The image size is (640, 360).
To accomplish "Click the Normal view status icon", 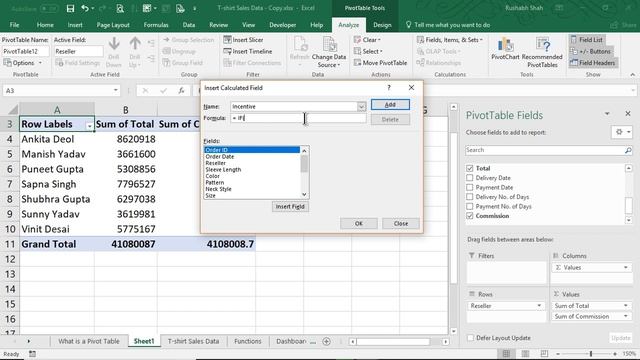I will point(507,353).
